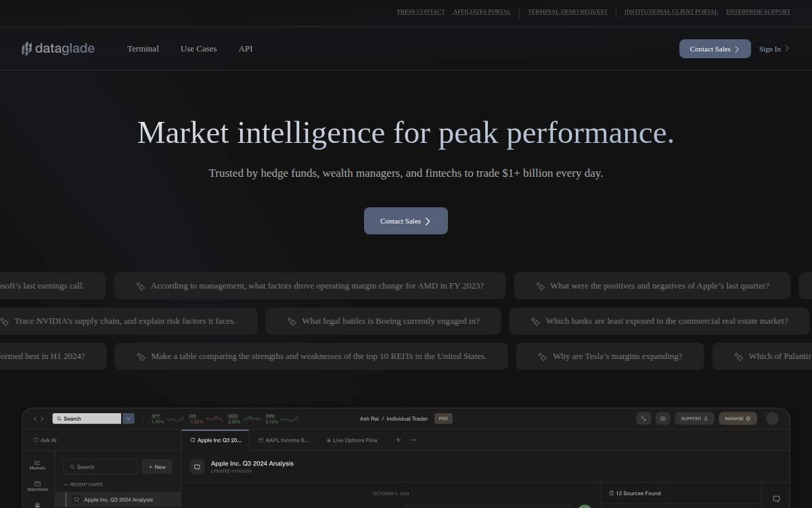Screen dimensions: 812x508
Task: Click sparkle icon beside the AMD prompt
Action: pos(141,287)
